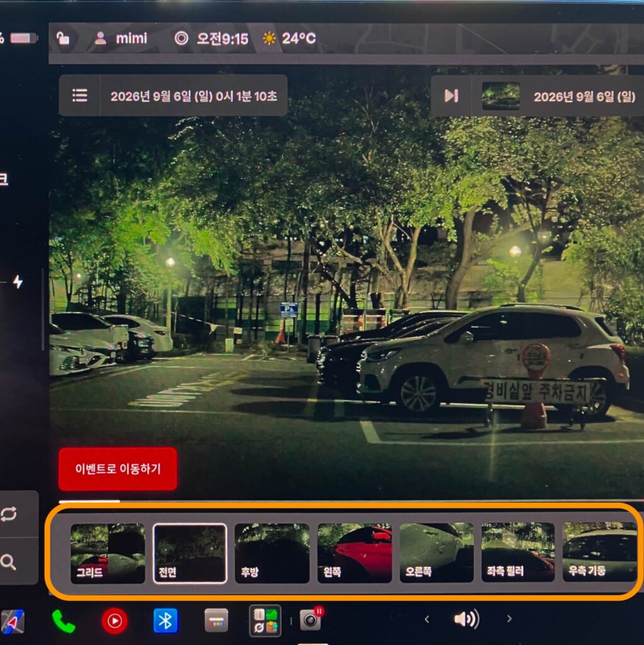Viewport: 644px width, 645px height.
Task: Select the 전면 front camera view
Action: (x=190, y=553)
